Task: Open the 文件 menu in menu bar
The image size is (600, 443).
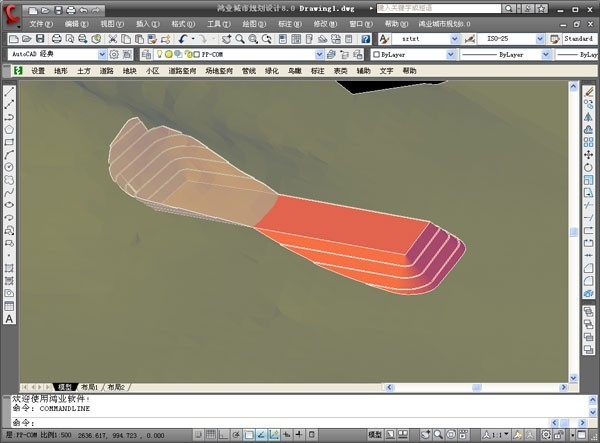Action: 41,22
